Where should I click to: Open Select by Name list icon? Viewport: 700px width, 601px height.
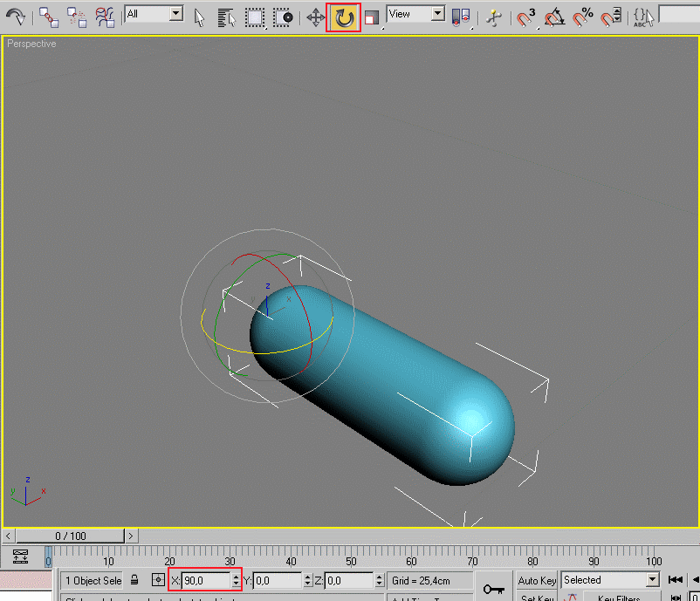point(226,17)
